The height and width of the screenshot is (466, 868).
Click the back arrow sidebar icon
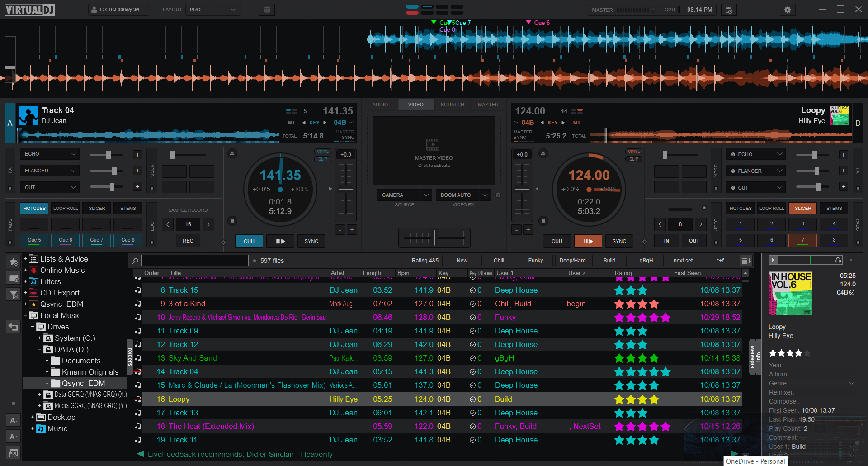(14, 327)
